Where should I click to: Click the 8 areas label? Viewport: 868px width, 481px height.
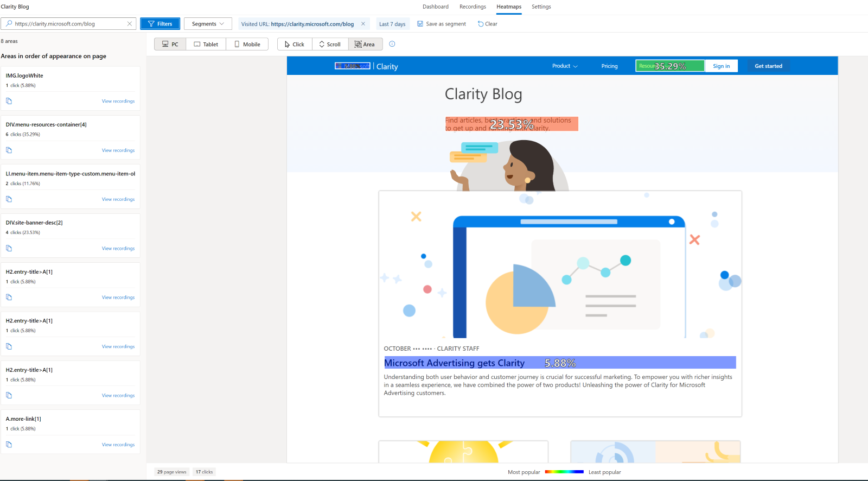point(9,41)
